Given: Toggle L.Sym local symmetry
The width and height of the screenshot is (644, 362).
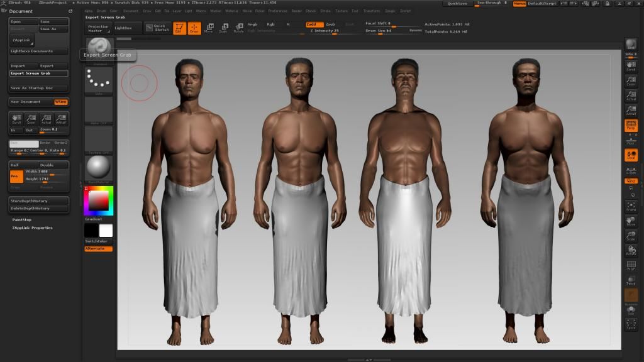Looking at the screenshot, I should pos(631,170).
